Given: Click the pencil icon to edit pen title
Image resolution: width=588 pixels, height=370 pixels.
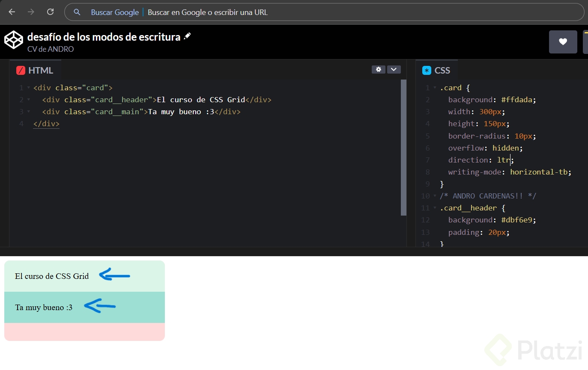Looking at the screenshot, I should pyautogui.click(x=187, y=37).
